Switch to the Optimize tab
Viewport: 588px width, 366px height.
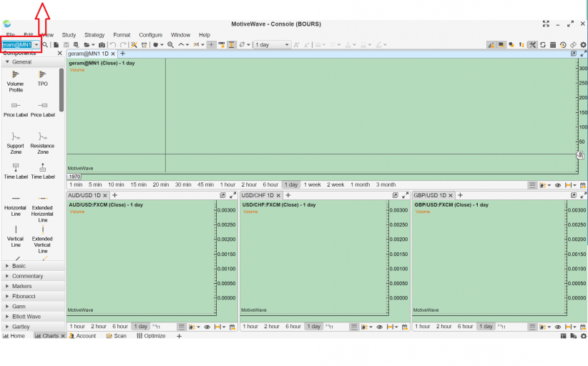pos(151,336)
